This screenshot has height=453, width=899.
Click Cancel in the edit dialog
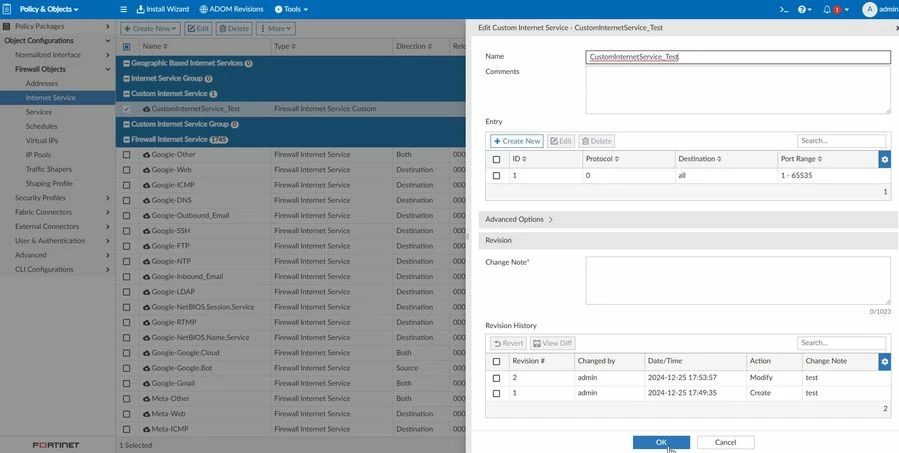[725, 442]
